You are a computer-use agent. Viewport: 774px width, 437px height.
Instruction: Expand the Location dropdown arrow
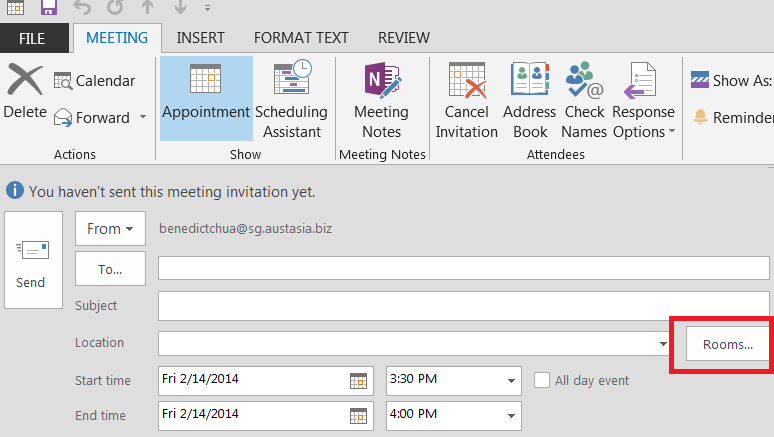(x=663, y=344)
